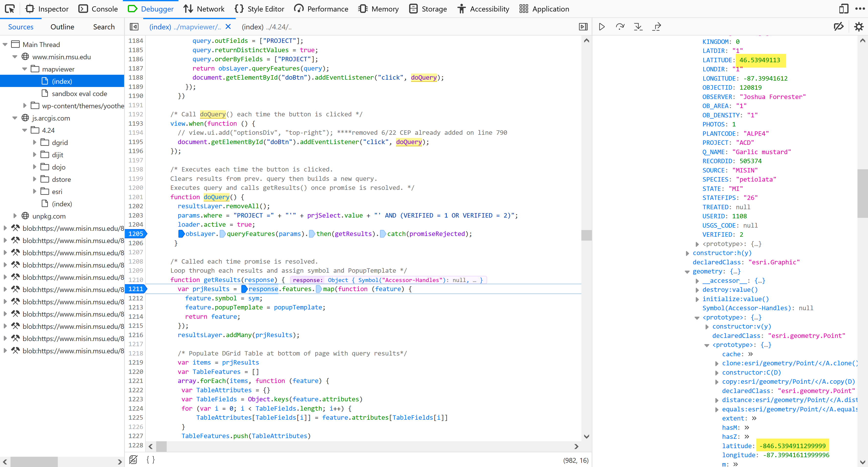The width and height of the screenshot is (868, 467).
Task: Expand the unpkg.com tree node
Action: coord(15,216)
